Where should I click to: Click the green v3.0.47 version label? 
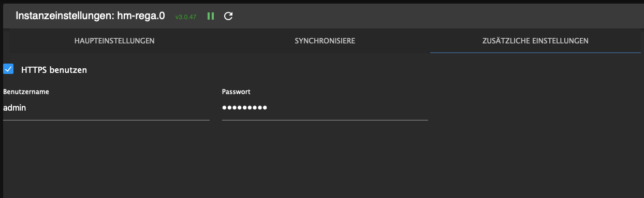186,17
